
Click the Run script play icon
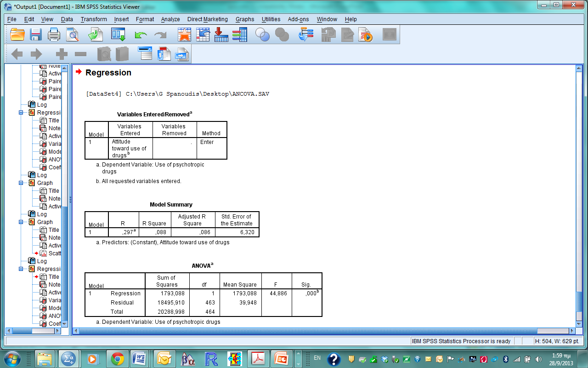pos(366,34)
